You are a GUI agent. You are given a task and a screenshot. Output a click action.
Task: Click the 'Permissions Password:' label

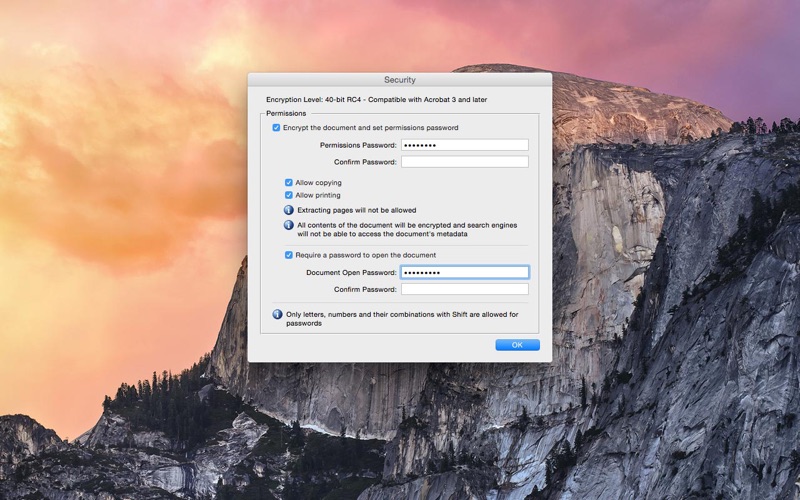pyautogui.click(x=358, y=145)
